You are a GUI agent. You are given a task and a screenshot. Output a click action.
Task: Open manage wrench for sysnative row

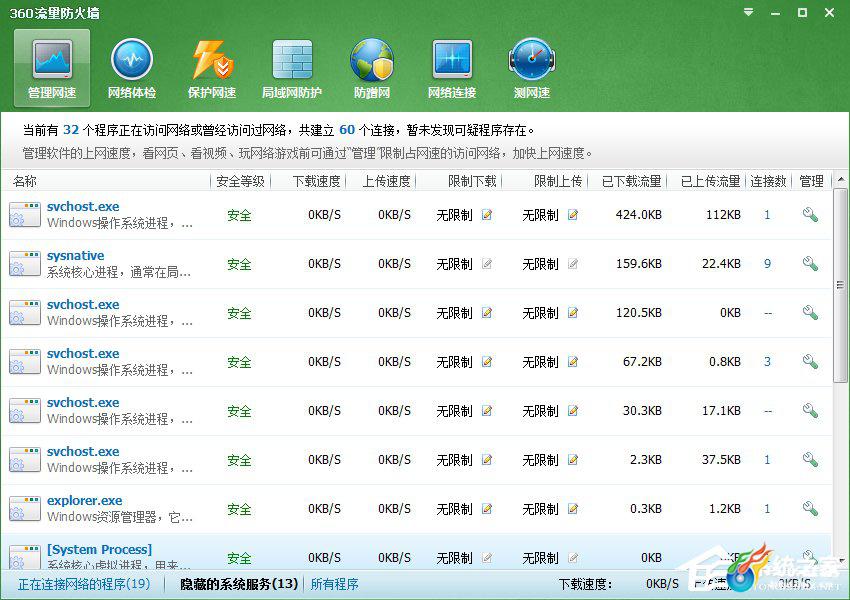coord(810,263)
